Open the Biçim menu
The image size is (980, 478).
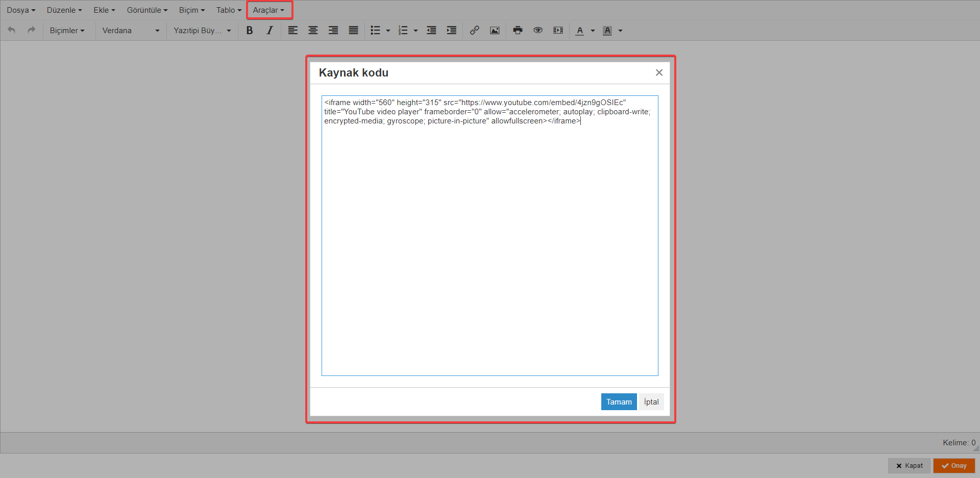tap(192, 10)
